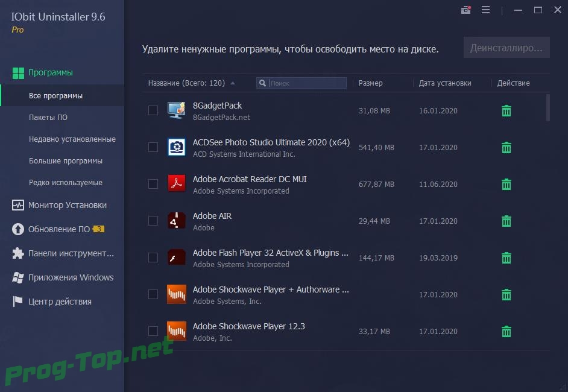
Task: Click the update count badge 3
Action: 98,229
